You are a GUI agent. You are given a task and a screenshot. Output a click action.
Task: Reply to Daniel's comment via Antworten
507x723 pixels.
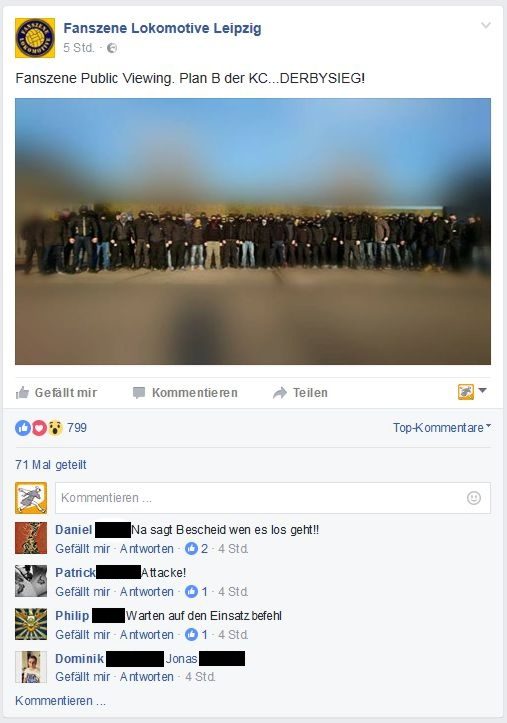(147, 549)
